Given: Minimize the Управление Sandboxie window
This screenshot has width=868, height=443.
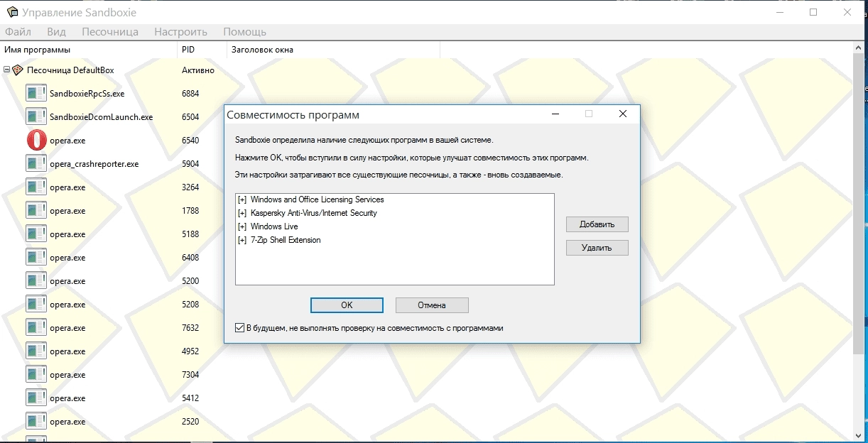Looking at the screenshot, I should click(x=780, y=12).
